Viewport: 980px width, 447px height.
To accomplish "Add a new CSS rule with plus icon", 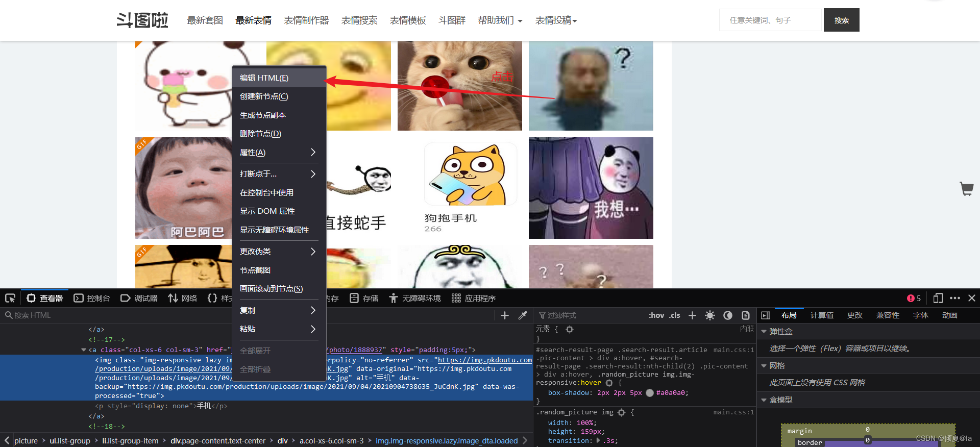I will 692,315.
